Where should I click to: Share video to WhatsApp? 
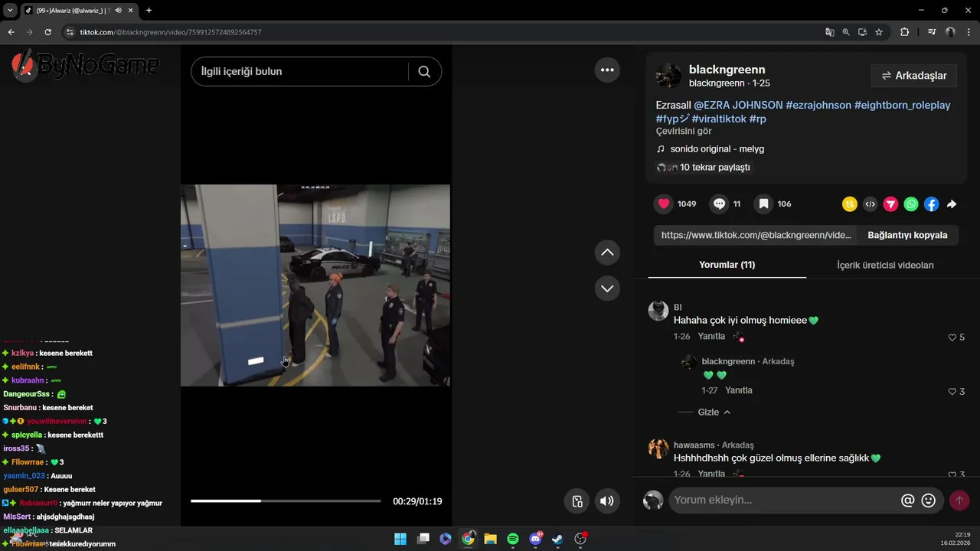tap(911, 204)
